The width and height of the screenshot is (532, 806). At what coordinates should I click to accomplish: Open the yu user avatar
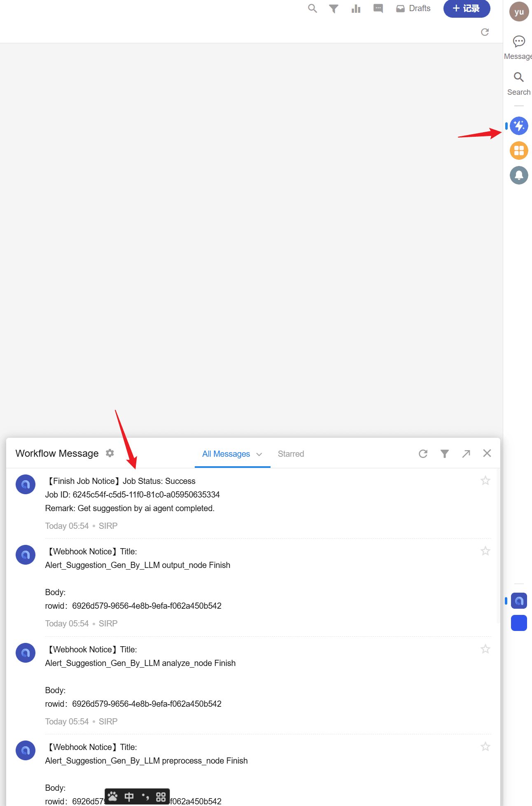point(519,12)
